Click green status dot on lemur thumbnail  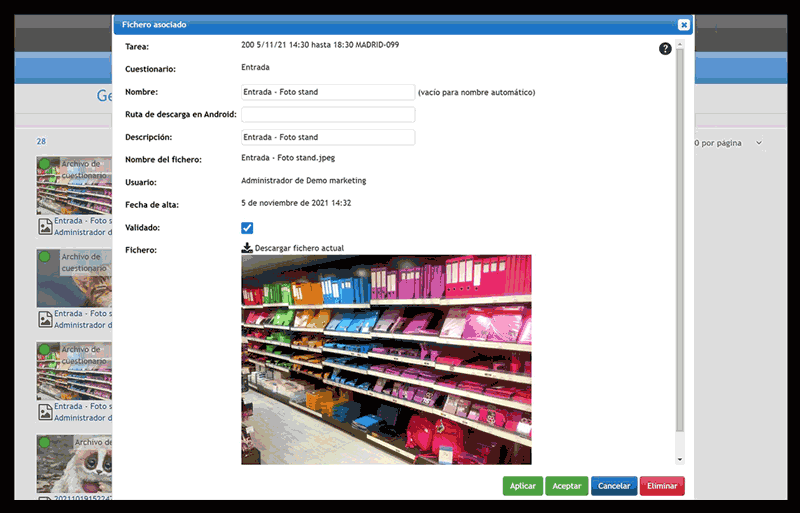(44, 442)
